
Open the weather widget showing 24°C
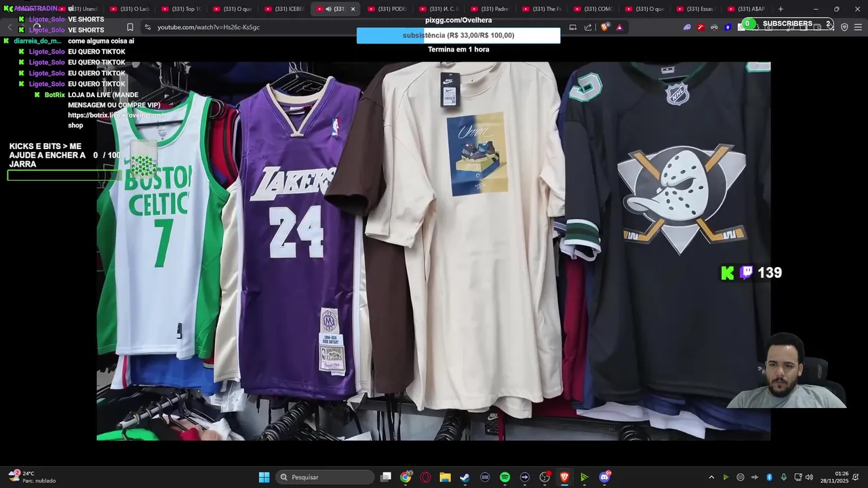(32, 477)
